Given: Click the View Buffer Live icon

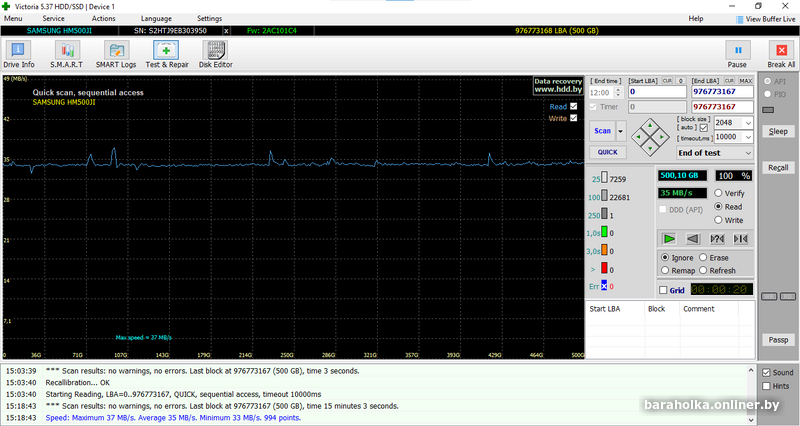Looking at the screenshot, I should (739, 19).
